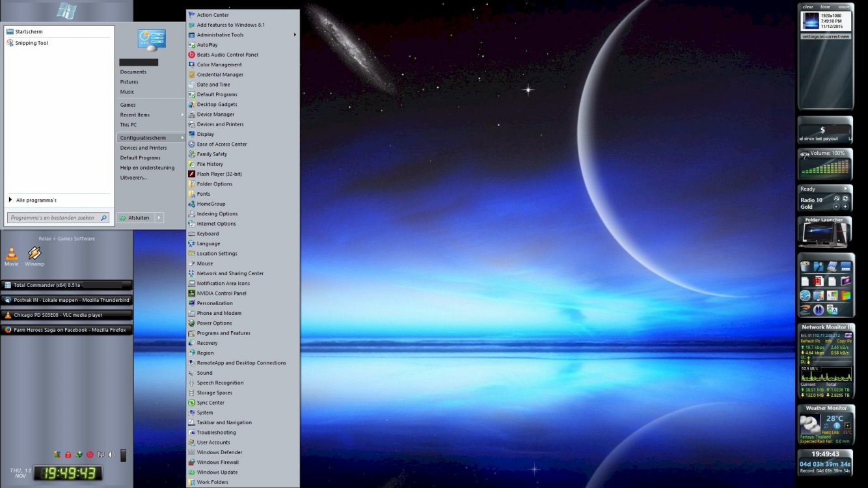Launch the Movie VLC shortcut
The width and height of the screenshot is (868, 488).
tap(11, 256)
